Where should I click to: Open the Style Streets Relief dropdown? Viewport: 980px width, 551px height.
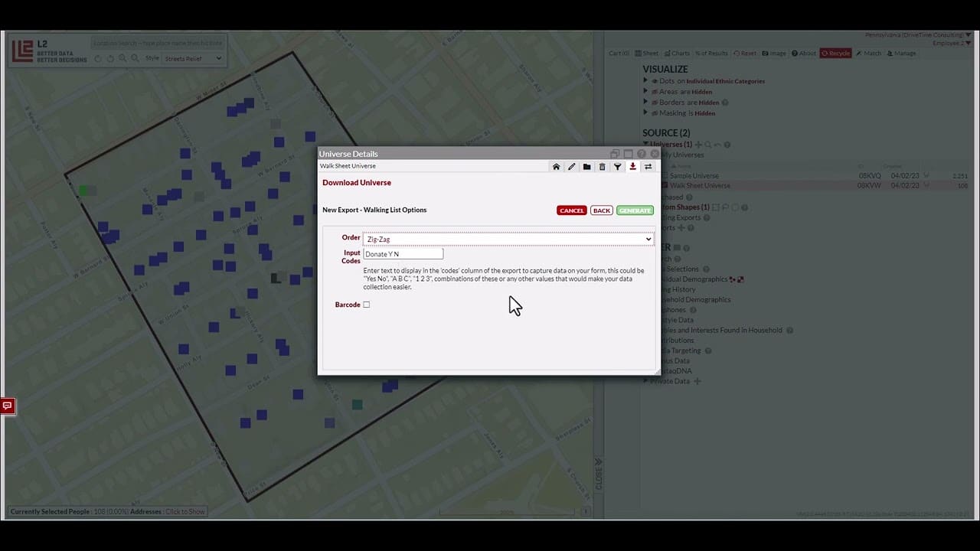[x=193, y=58]
